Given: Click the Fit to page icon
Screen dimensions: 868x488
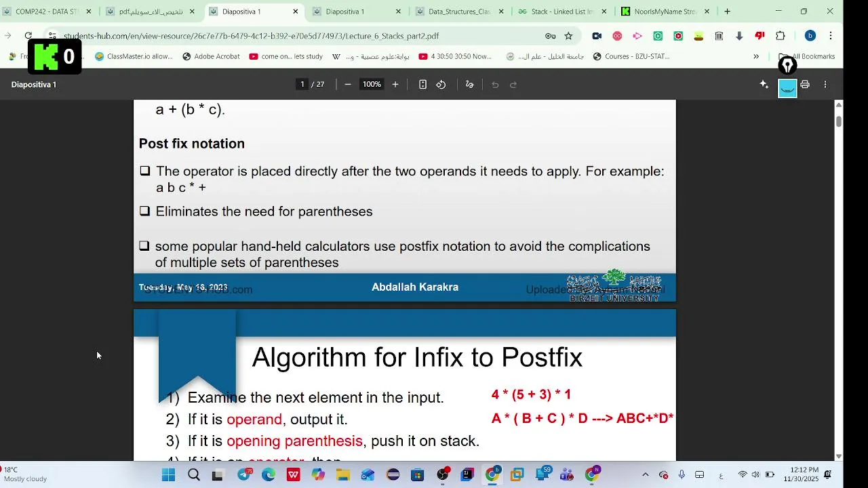Looking at the screenshot, I should 422,84.
